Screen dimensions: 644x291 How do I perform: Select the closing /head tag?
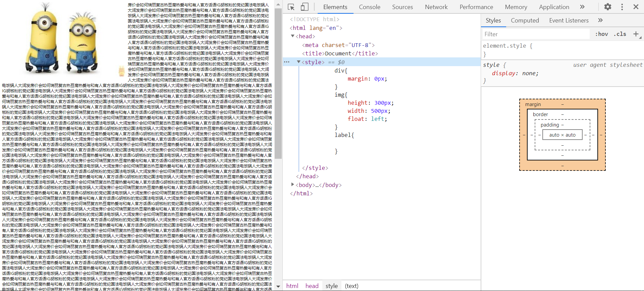(307, 176)
